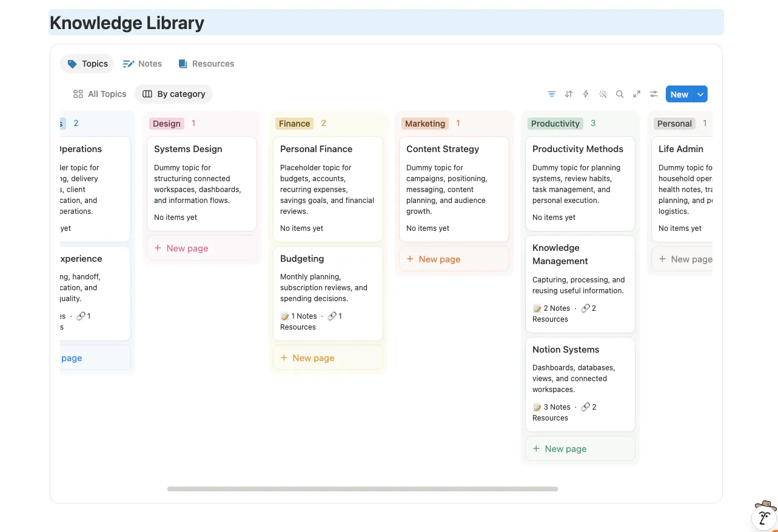Add New page in Marketing column
This screenshot has width=778, height=532.
coord(454,259)
